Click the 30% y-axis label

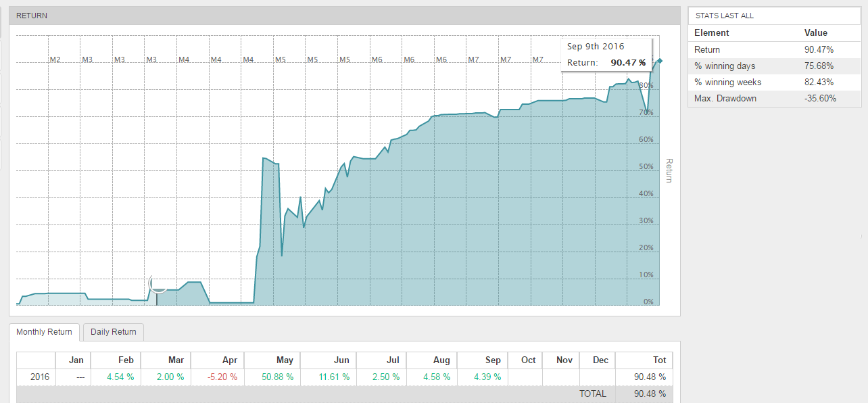coord(646,220)
